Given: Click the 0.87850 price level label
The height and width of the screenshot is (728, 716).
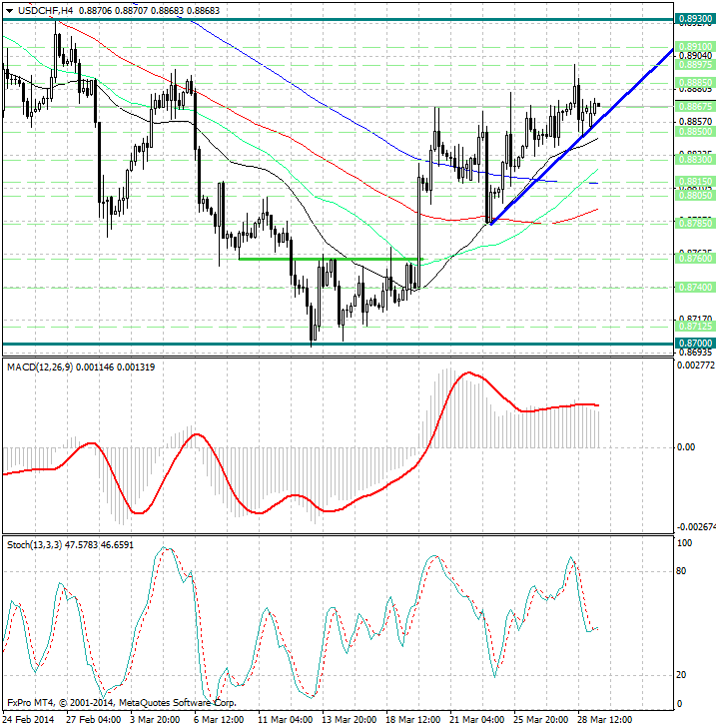Looking at the screenshot, I should click(695, 224).
